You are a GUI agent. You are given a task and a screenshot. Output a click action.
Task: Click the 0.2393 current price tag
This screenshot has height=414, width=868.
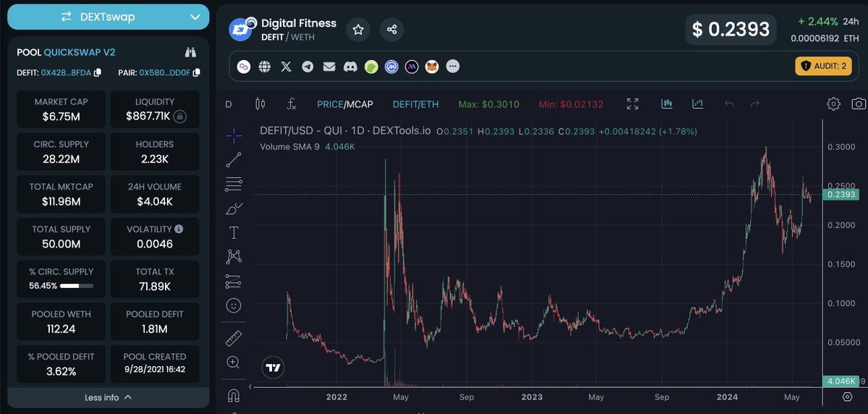pyautogui.click(x=841, y=195)
